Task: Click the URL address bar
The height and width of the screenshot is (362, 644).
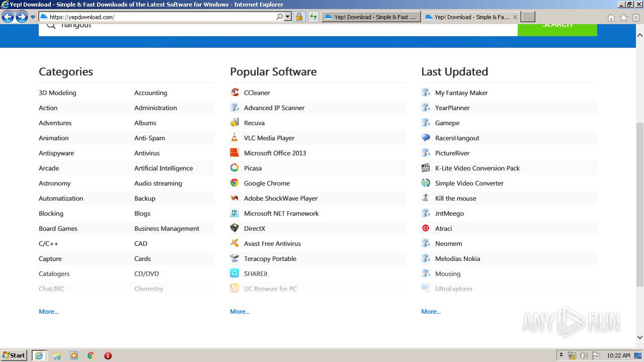Action: click(162, 17)
